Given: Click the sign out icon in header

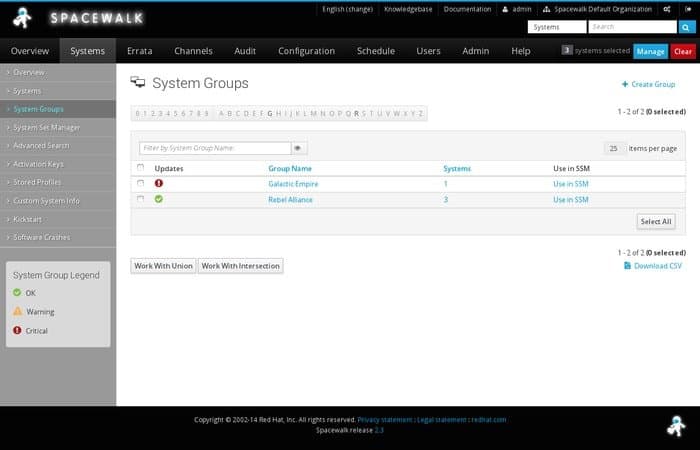Looking at the screenshot, I should (688, 9).
